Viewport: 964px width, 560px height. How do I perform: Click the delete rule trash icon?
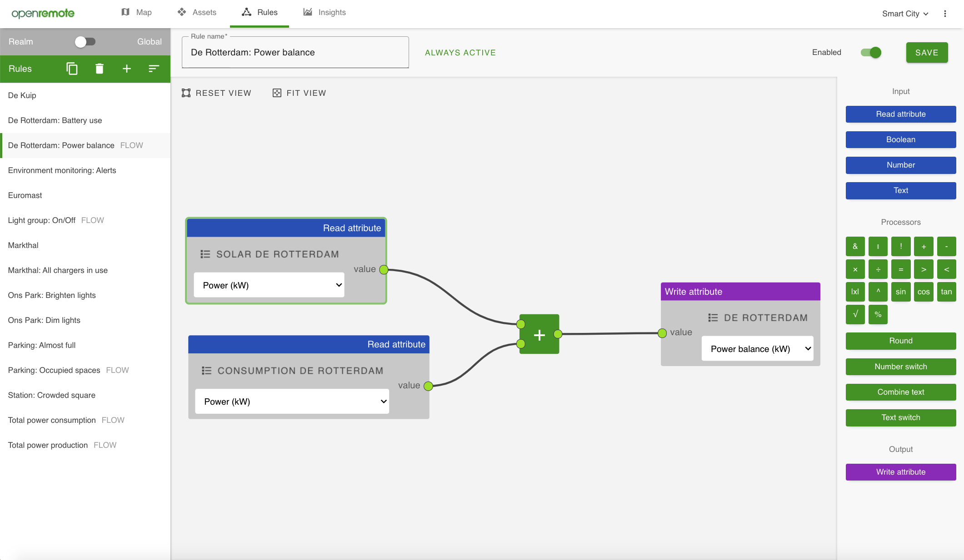click(x=100, y=69)
